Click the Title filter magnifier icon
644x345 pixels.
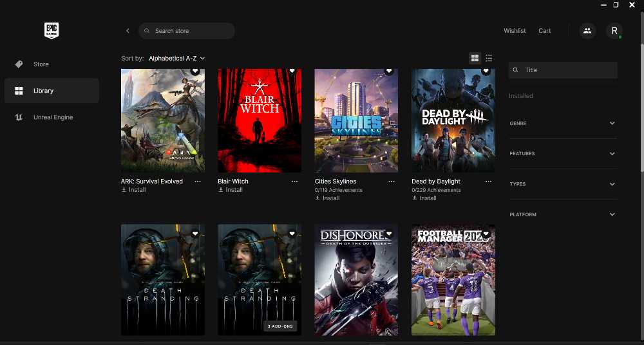[x=515, y=70]
